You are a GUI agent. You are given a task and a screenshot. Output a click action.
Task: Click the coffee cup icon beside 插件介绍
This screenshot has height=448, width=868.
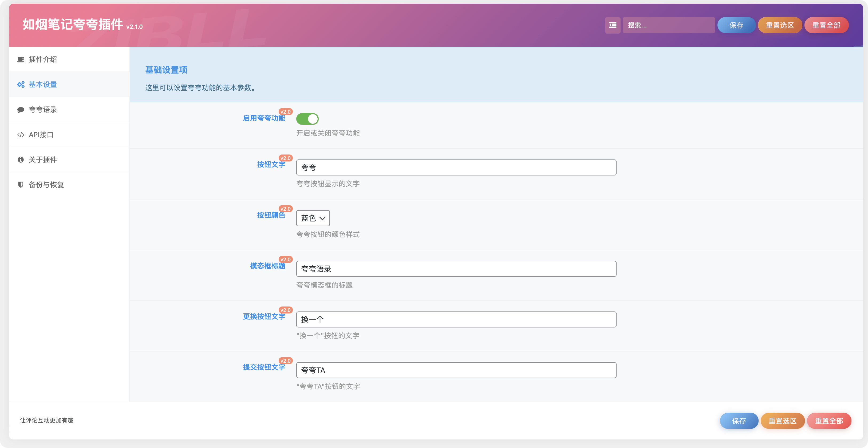click(21, 59)
